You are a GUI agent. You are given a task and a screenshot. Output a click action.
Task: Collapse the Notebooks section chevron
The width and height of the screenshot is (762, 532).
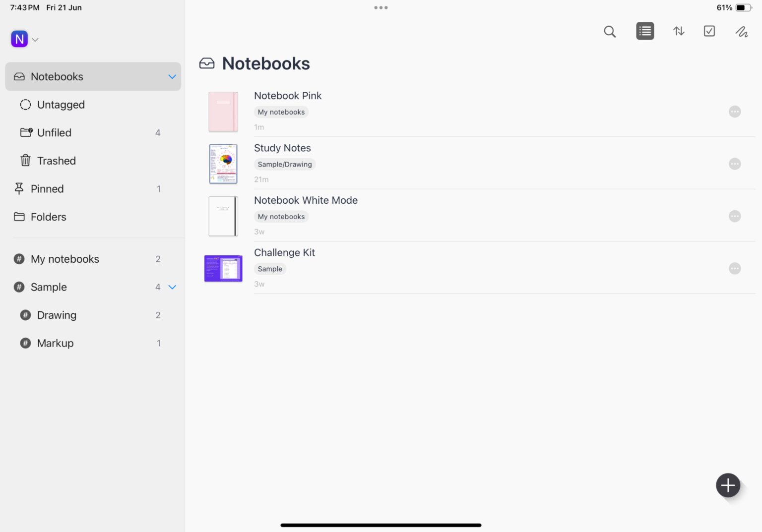coord(172,77)
